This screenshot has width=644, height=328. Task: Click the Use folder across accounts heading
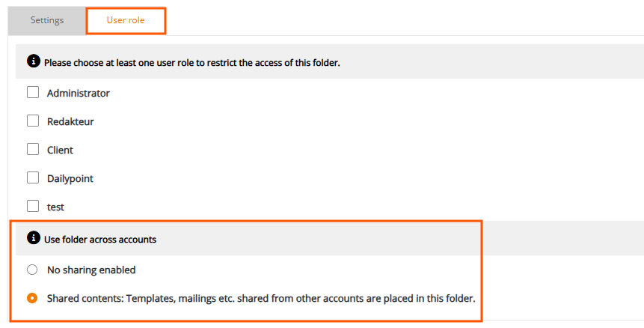pos(100,240)
